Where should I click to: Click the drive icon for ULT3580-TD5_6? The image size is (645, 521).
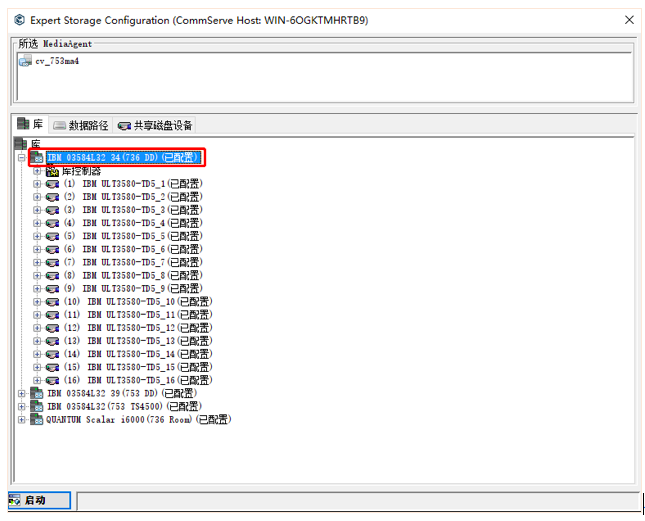click(52, 250)
